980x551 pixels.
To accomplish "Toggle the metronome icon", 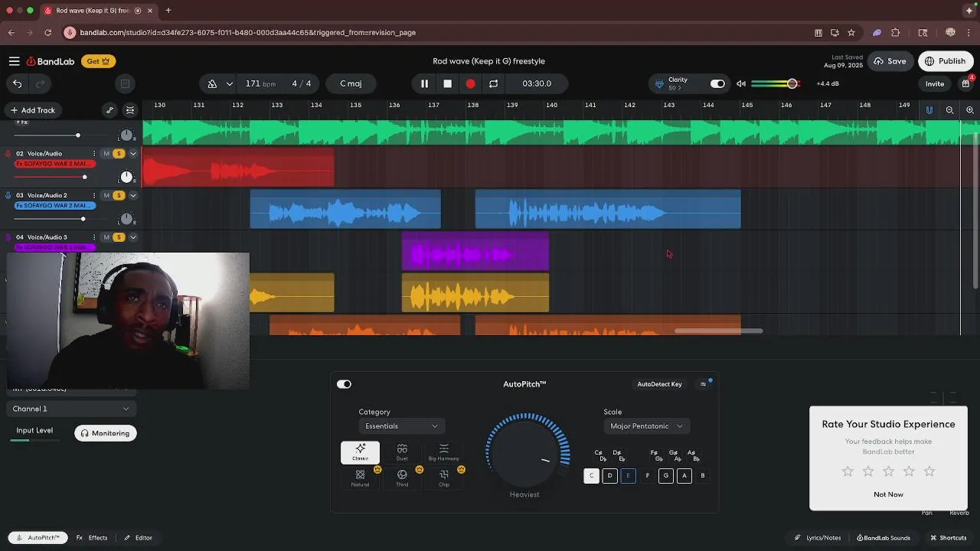I will click(212, 83).
